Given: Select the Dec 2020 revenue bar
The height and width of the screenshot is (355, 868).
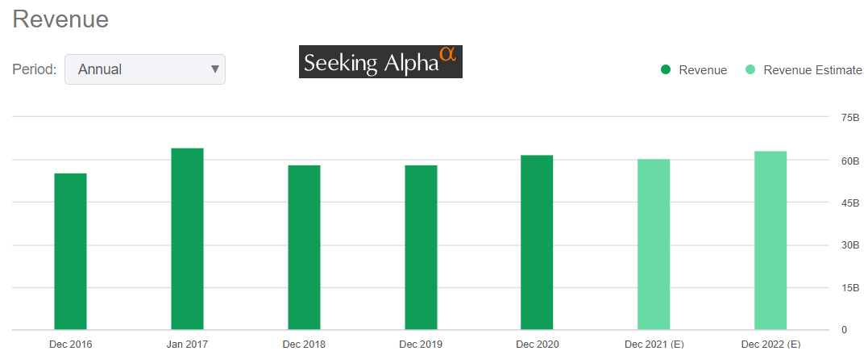Looking at the screenshot, I should pos(537,242).
